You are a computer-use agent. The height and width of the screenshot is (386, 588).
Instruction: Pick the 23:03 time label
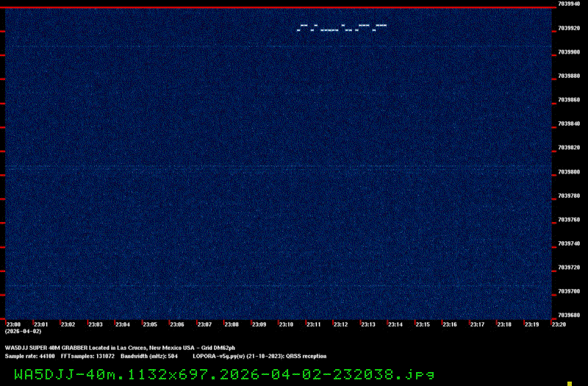click(x=96, y=324)
